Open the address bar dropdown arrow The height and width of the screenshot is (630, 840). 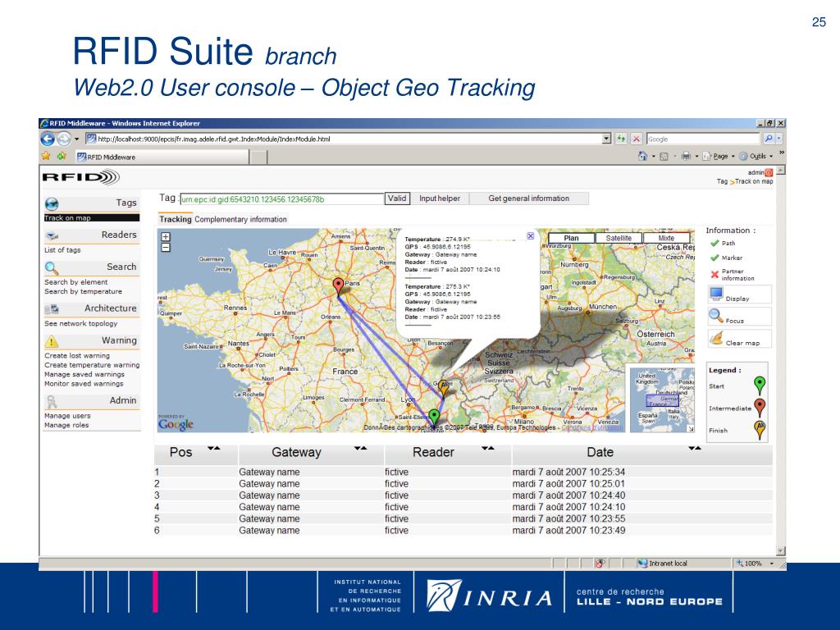click(606, 139)
